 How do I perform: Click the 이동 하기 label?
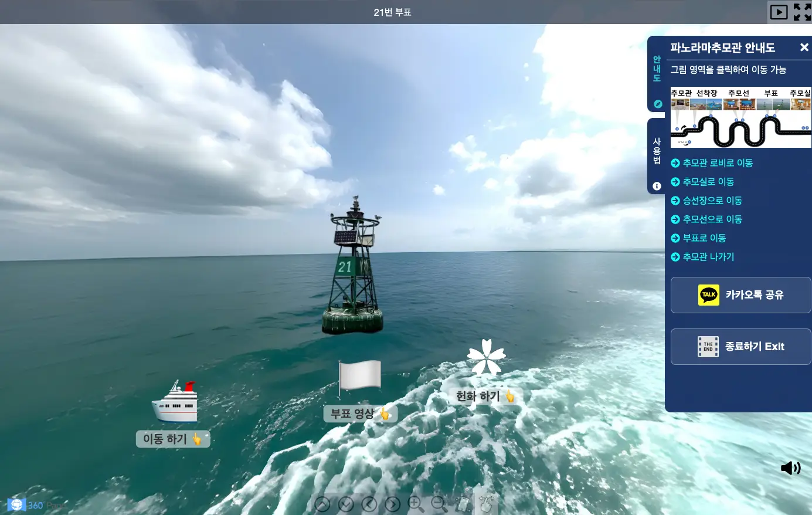(x=173, y=439)
